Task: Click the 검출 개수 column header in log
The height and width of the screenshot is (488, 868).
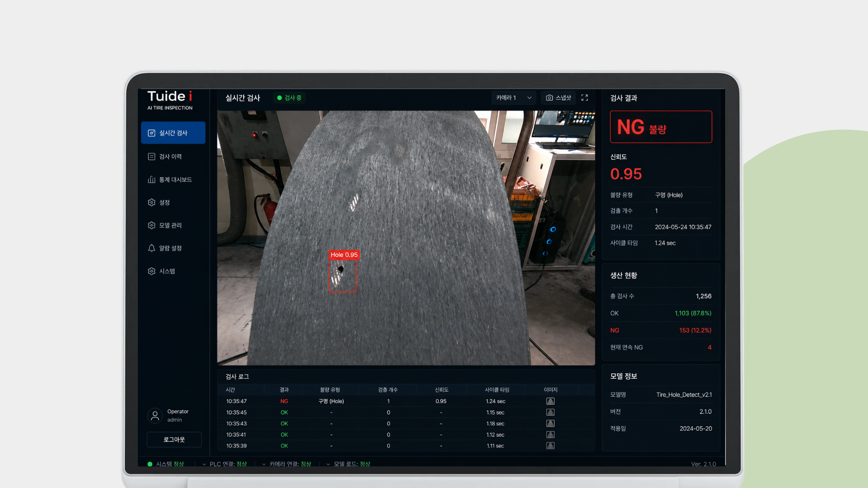Action: tap(388, 390)
